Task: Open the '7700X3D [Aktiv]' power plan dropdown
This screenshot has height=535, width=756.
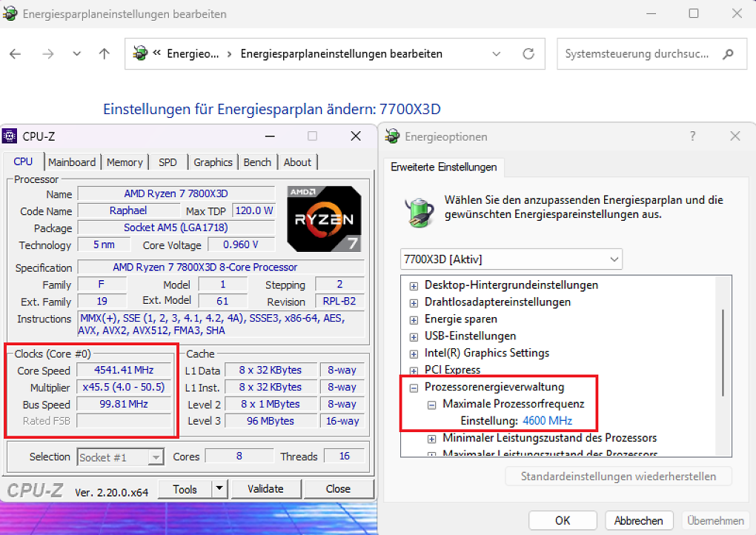Action: click(x=511, y=259)
